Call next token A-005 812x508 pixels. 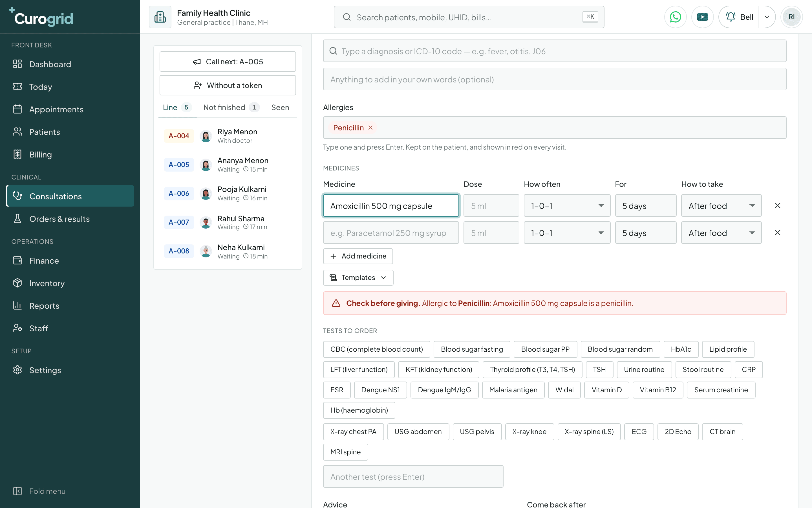click(x=228, y=62)
